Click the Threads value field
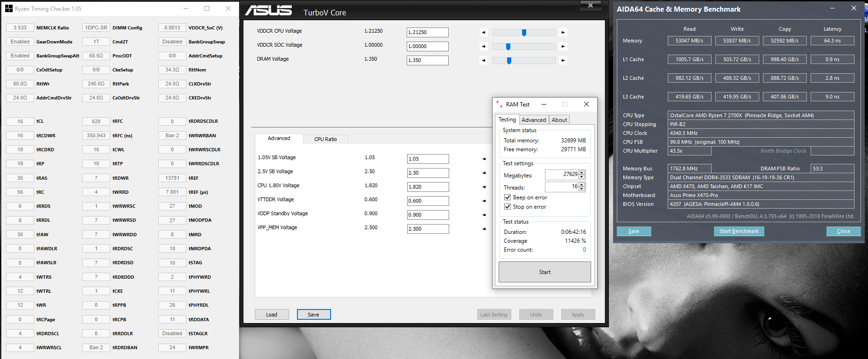Viewport: 868px width, 359px height. [x=562, y=187]
